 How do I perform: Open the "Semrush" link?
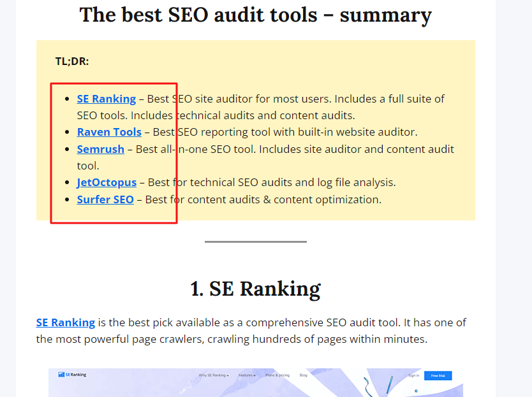[100, 148]
